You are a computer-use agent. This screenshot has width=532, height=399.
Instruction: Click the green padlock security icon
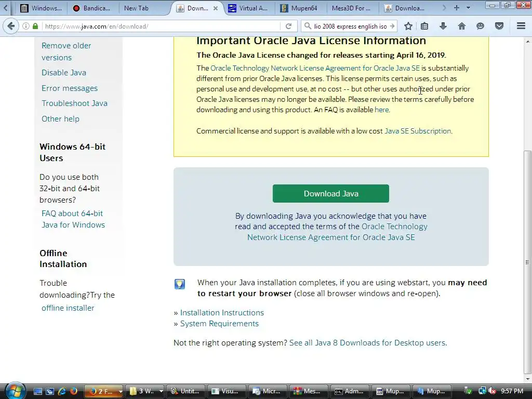35,26
